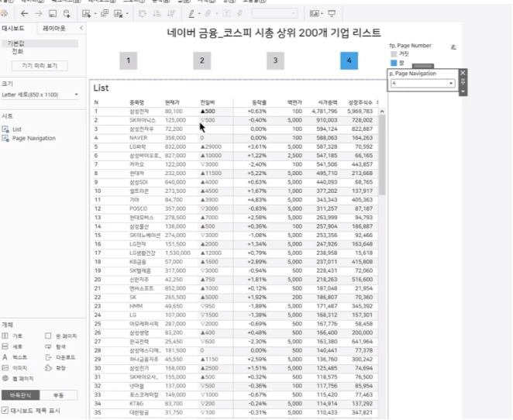Click the back (undo) arrow
Screen dimensions: 513x420
point(25,13)
